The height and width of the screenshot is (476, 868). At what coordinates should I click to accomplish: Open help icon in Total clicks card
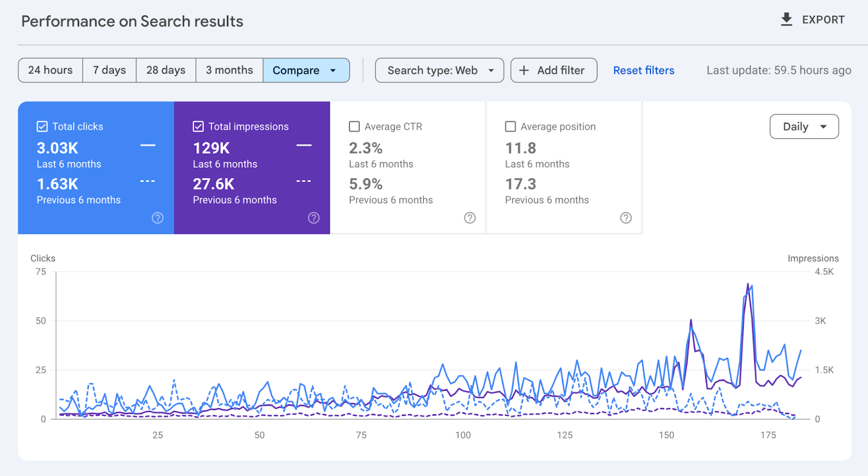pyautogui.click(x=157, y=218)
